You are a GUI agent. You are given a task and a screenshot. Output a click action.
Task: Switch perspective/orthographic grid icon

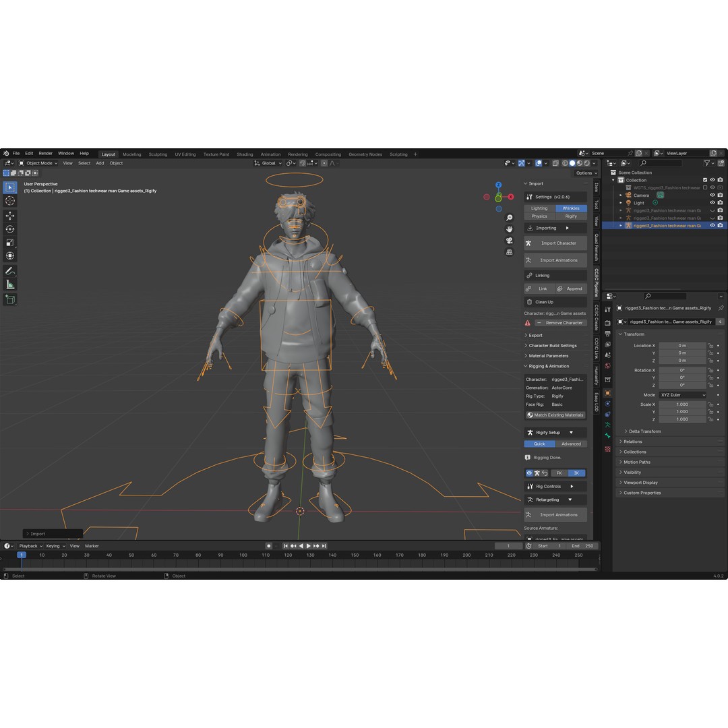click(x=510, y=252)
